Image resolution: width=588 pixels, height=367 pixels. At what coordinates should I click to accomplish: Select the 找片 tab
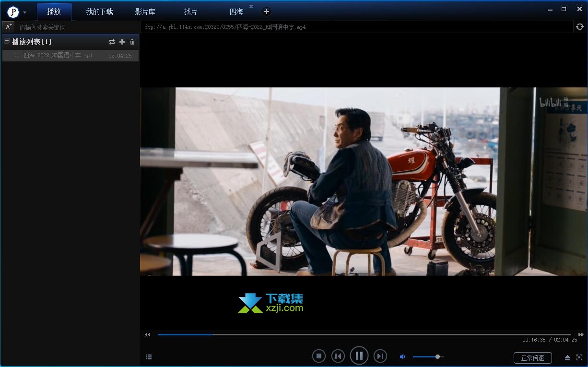click(190, 12)
